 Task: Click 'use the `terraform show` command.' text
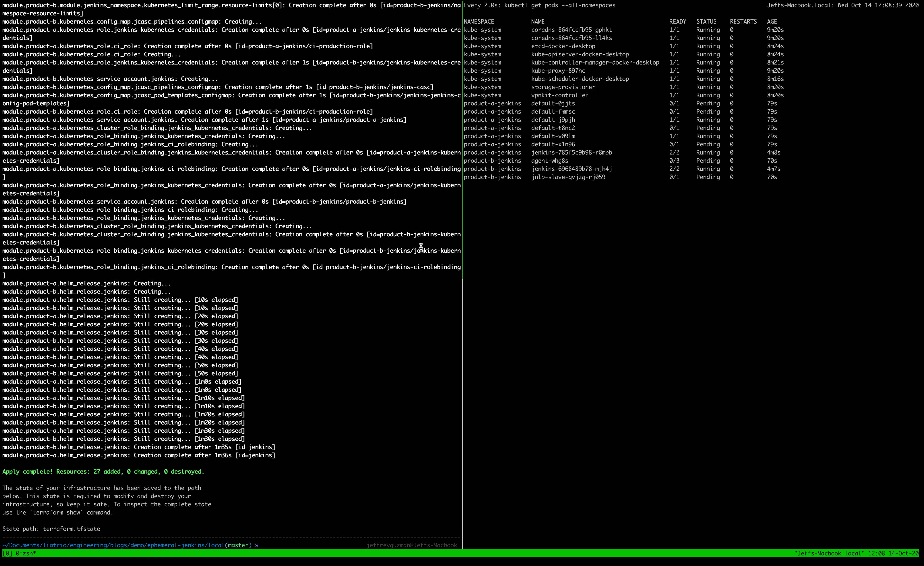[x=58, y=512]
